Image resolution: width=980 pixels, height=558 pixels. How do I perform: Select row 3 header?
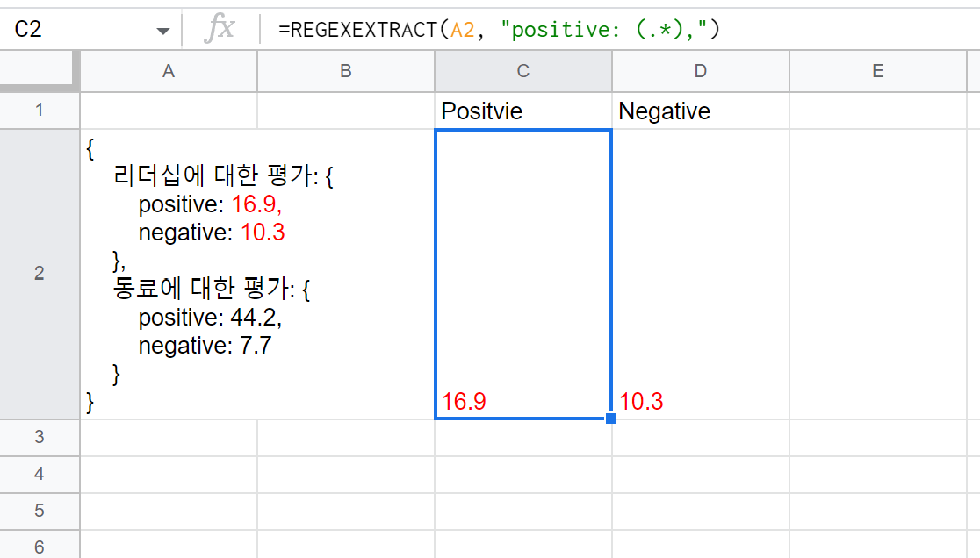point(40,437)
